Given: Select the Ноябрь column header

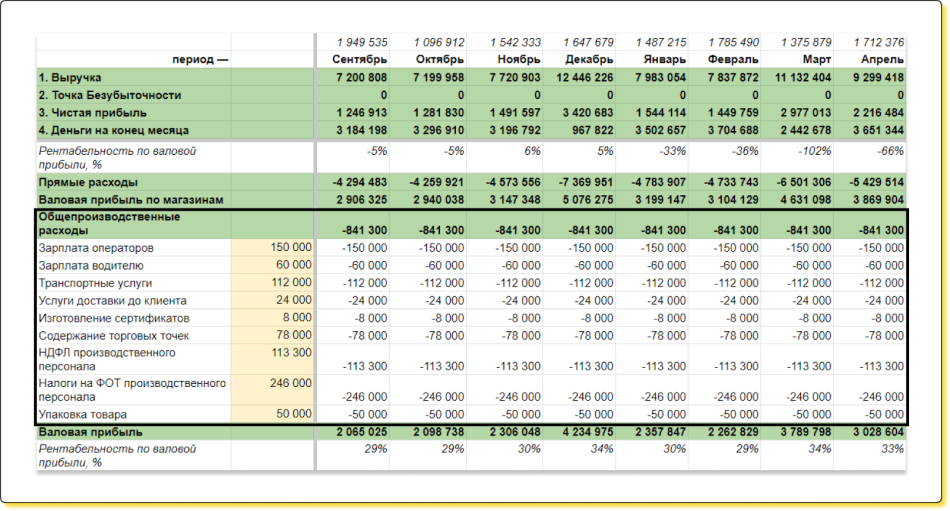Looking at the screenshot, I should click(x=519, y=59).
